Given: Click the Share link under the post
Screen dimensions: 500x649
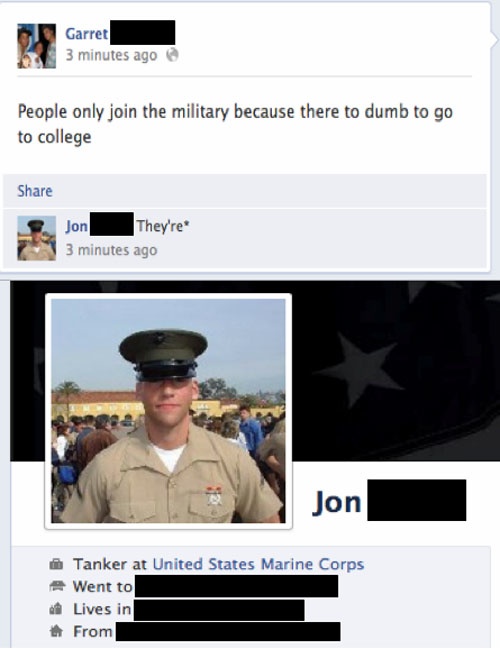Looking at the screenshot, I should [x=35, y=191].
